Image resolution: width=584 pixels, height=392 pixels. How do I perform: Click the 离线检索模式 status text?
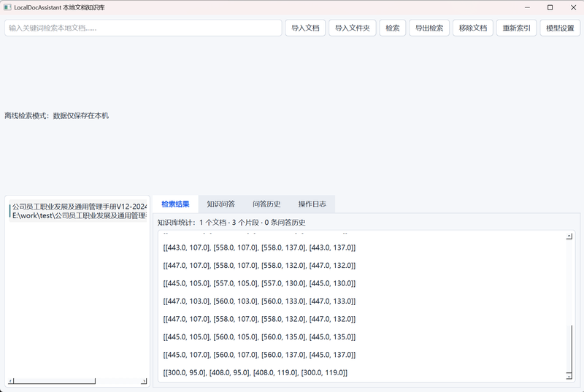(x=57, y=116)
